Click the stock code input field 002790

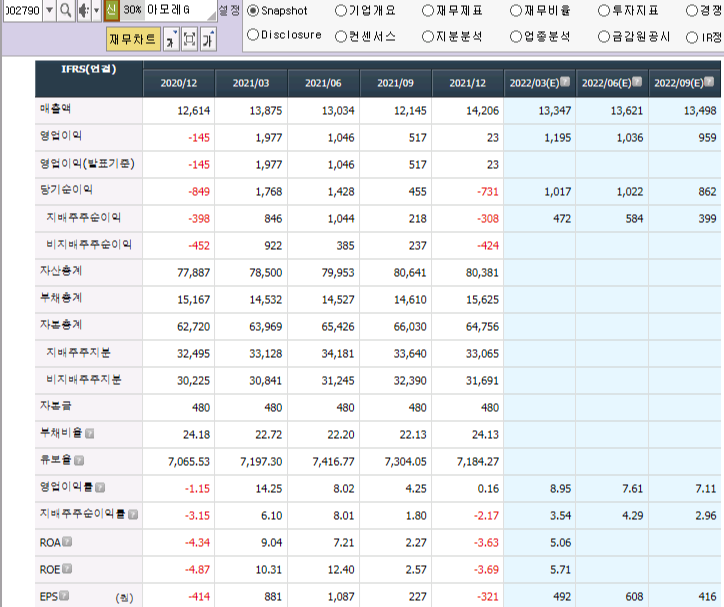(22, 10)
